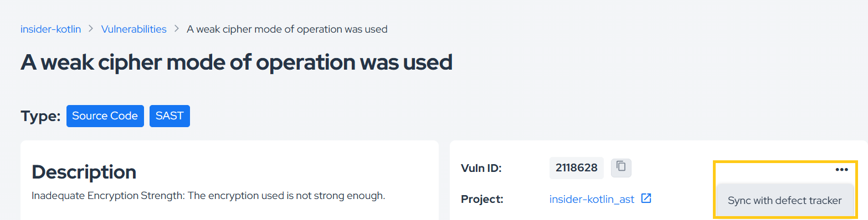Viewport: 868px width, 220px height.
Task: Select Sync with defect tracker
Action: [x=784, y=201]
